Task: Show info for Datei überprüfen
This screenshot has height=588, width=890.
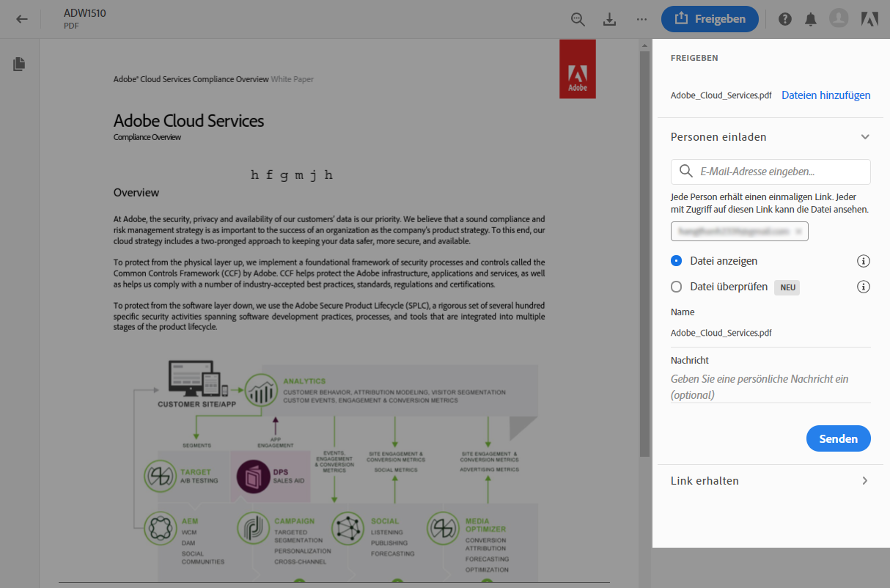Action: pyautogui.click(x=864, y=287)
